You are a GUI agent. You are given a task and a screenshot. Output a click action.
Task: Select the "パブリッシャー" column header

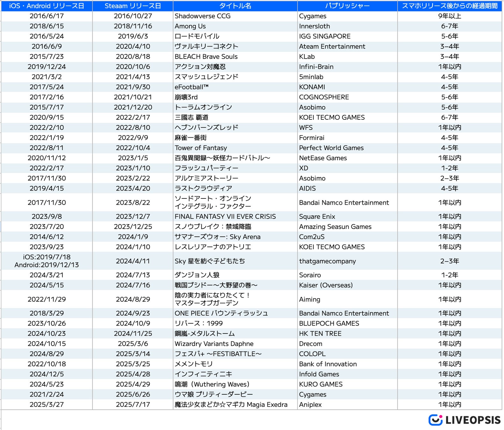click(x=347, y=6)
